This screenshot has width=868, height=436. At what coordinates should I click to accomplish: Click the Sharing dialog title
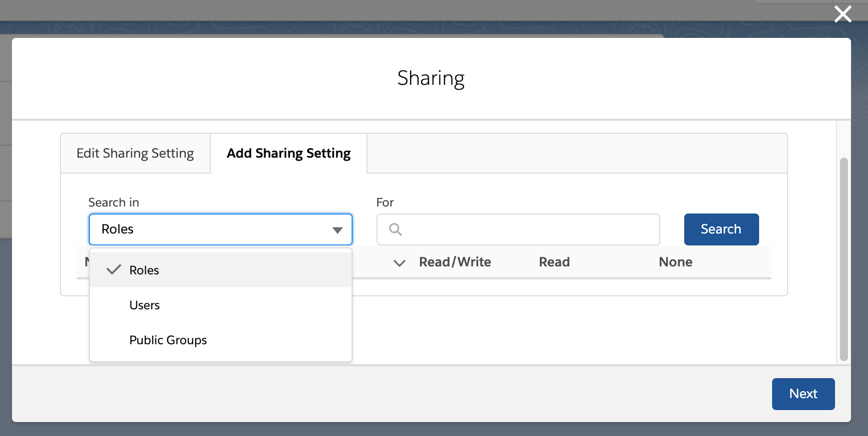[431, 79]
